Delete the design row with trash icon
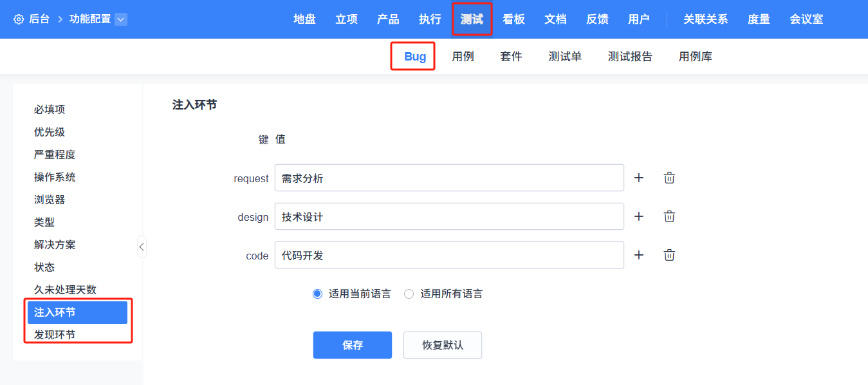The height and width of the screenshot is (385, 868). pos(669,216)
